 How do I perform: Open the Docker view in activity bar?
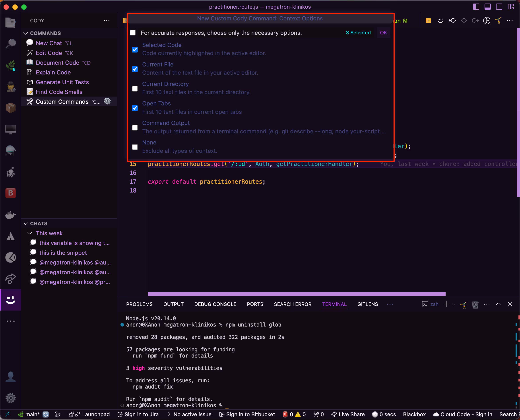10,215
